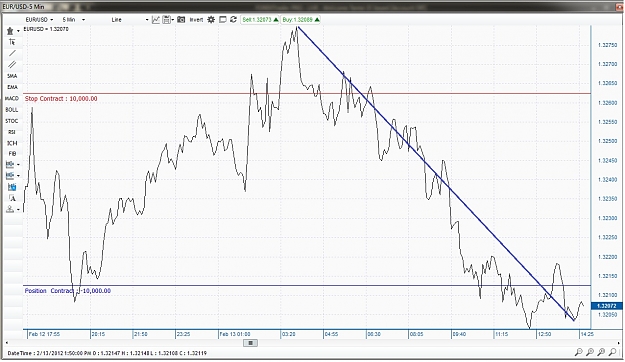Click the detach window icon

pos(223,20)
